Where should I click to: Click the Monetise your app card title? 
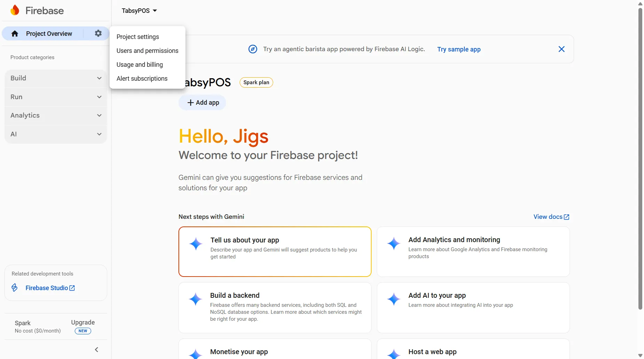coord(239,352)
